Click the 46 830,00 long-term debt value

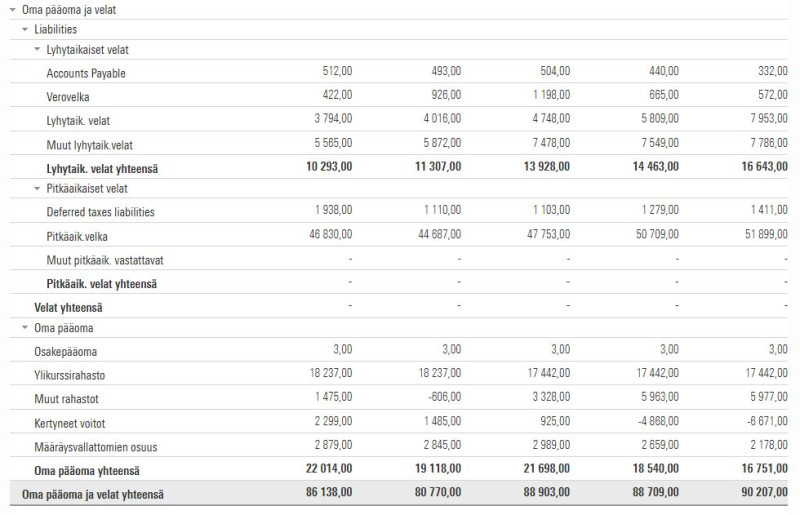(x=331, y=234)
